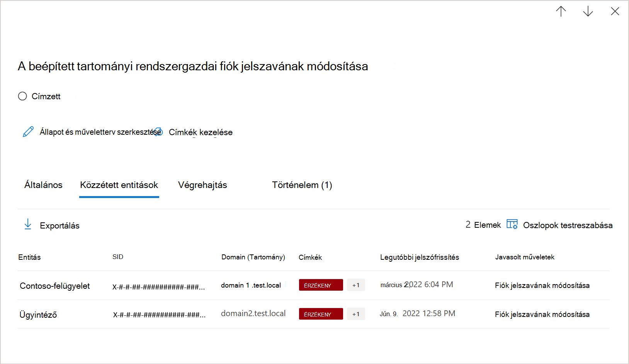629x364 pixels.
Task: Click ÉRZÉKENY tag in Contoso-felügyelet row
Action: 321,285
